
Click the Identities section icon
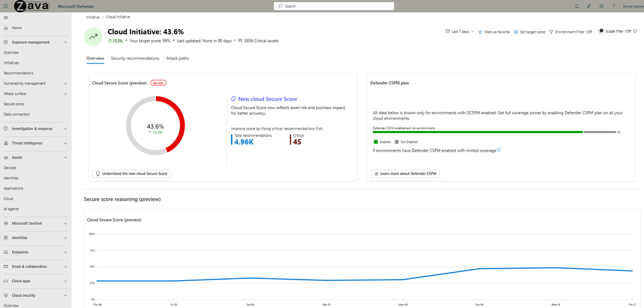[x=6, y=238]
